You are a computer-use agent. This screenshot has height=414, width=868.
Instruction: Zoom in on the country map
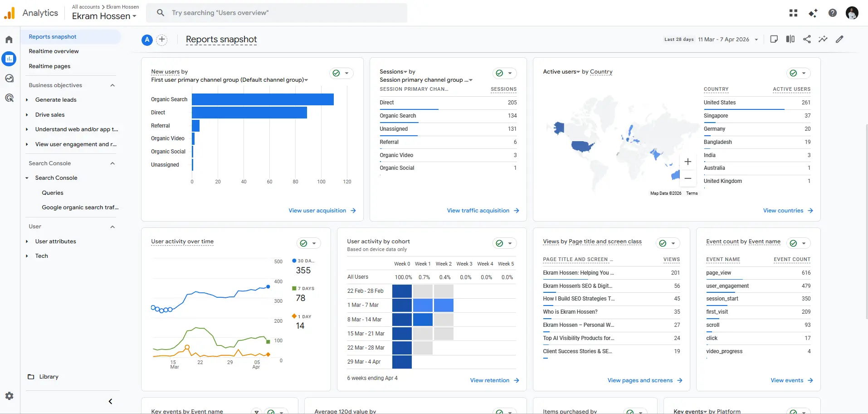[688, 162]
